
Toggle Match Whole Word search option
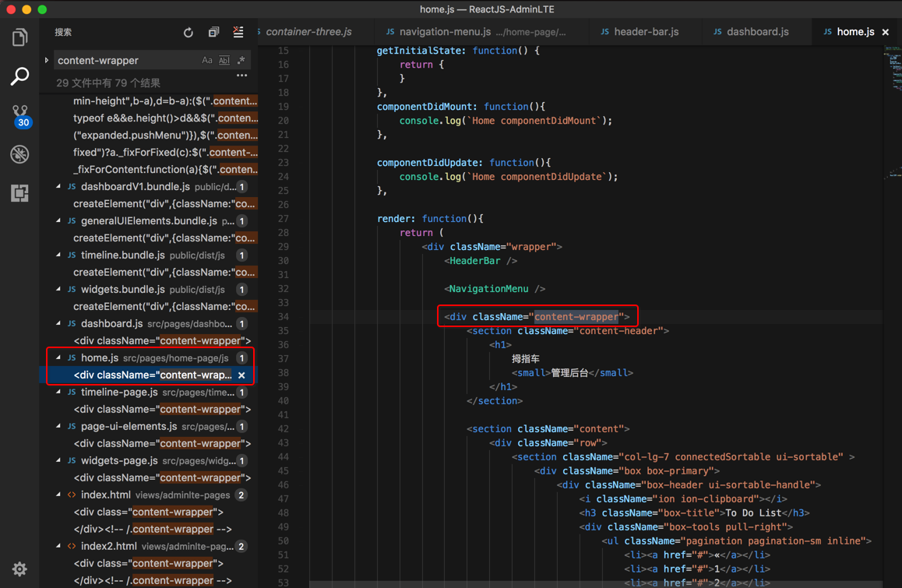(x=224, y=60)
